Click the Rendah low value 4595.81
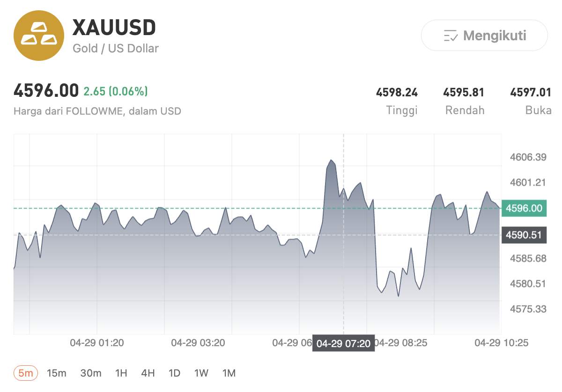Screen dimensions: 562x392 coord(464,92)
